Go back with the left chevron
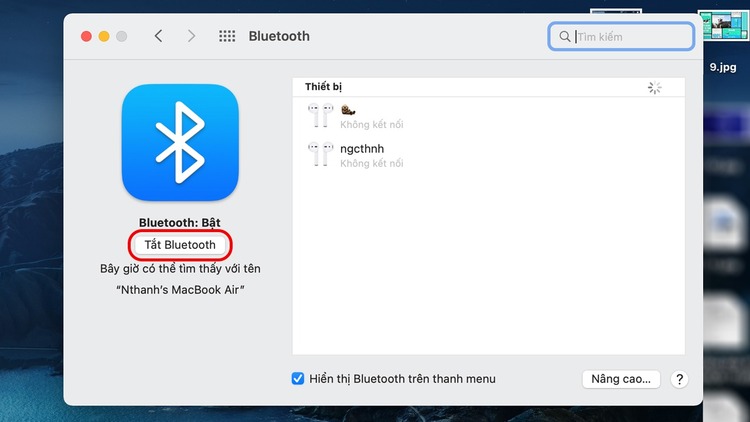750x422 pixels. click(158, 36)
